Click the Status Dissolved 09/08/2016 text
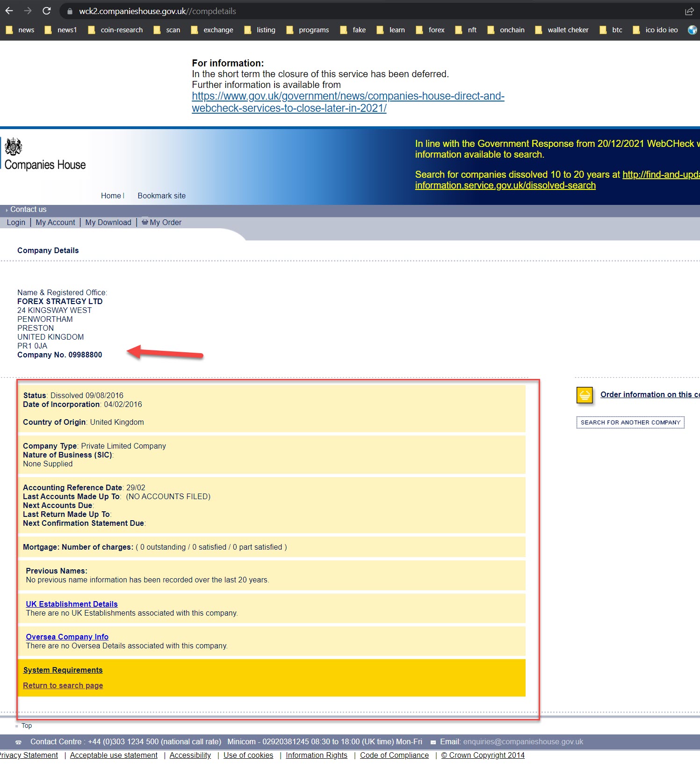The width and height of the screenshot is (700, 777). click(x=73, y=395)
